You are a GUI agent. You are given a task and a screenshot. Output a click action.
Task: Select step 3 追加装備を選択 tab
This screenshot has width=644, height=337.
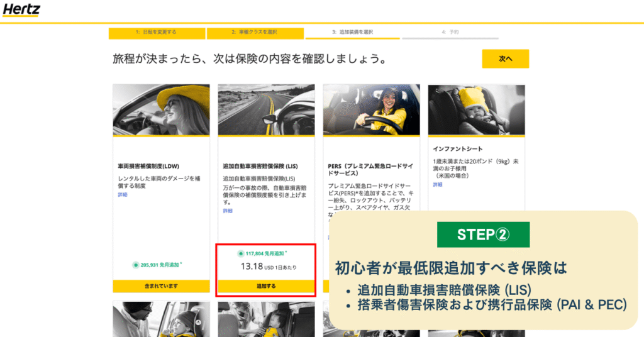point(352,33)
